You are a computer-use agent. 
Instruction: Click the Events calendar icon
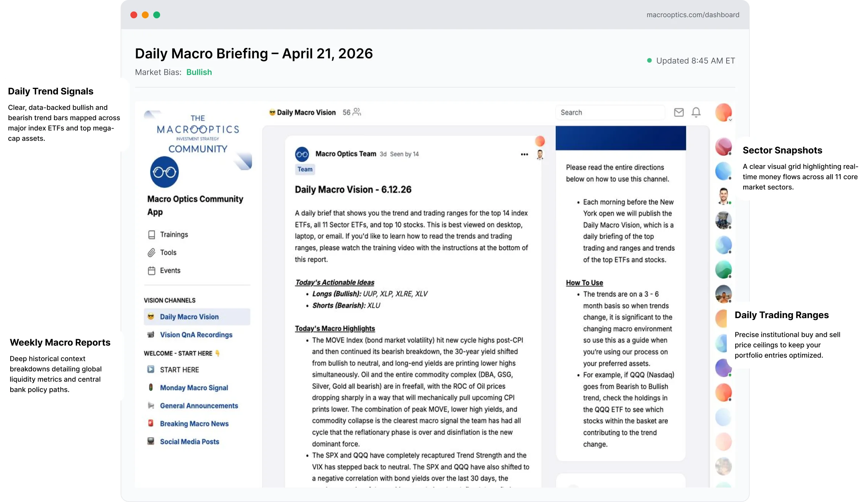click(x=151, y=270)
